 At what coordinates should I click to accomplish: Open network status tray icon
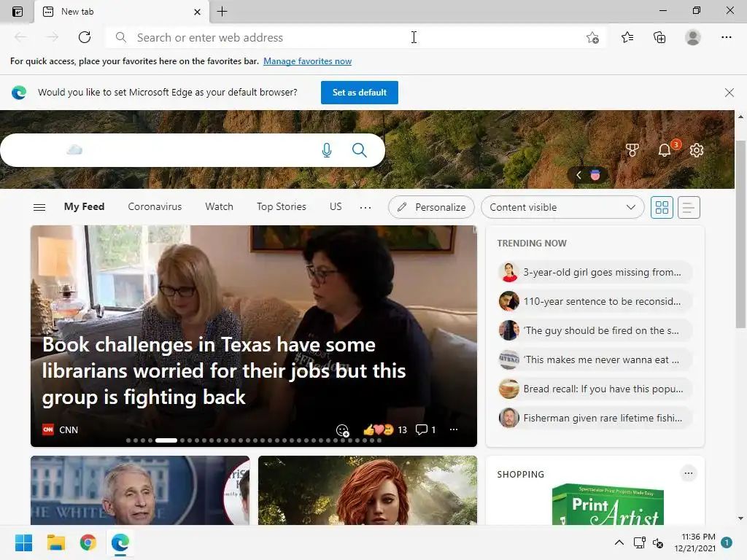click(639, 542)
